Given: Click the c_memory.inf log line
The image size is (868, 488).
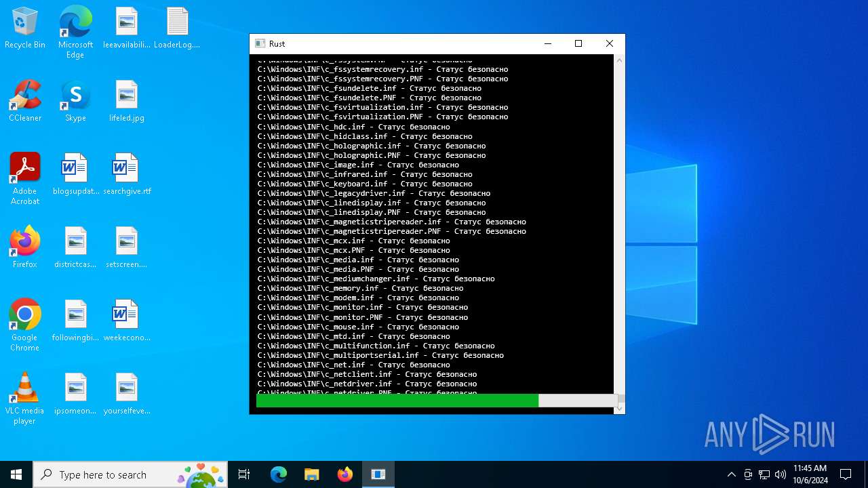Looking at the screenshot, I should click(360, 288).
